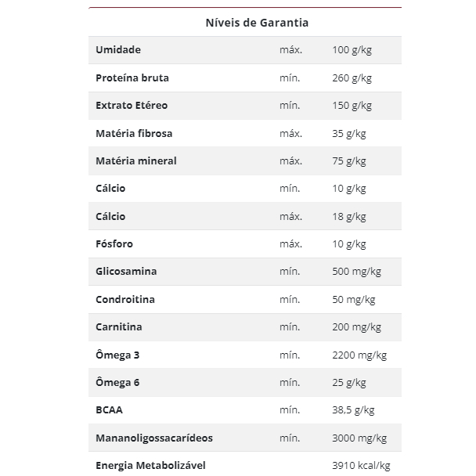Select the 38,5 g/kg value
The height and width of the screenshot is (476, 476).
pyautogui.click(x=353, y=410)
